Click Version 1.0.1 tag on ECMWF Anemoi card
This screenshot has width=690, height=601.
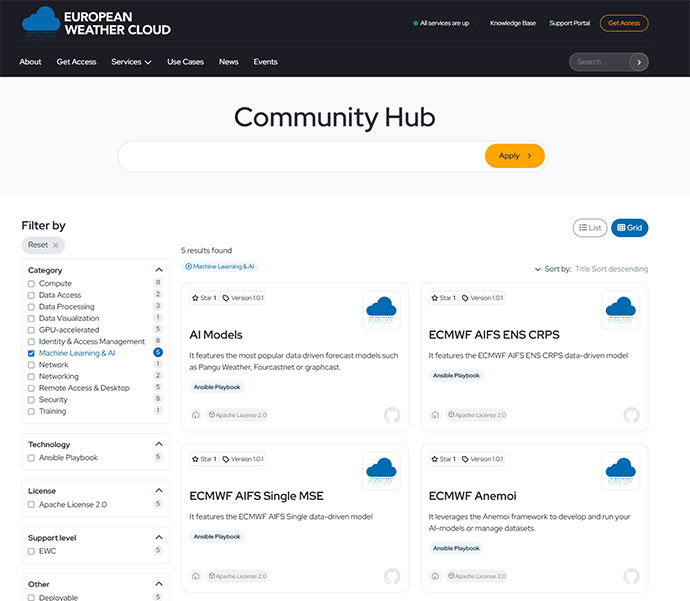pyautogui.click(x=482, y=459)
